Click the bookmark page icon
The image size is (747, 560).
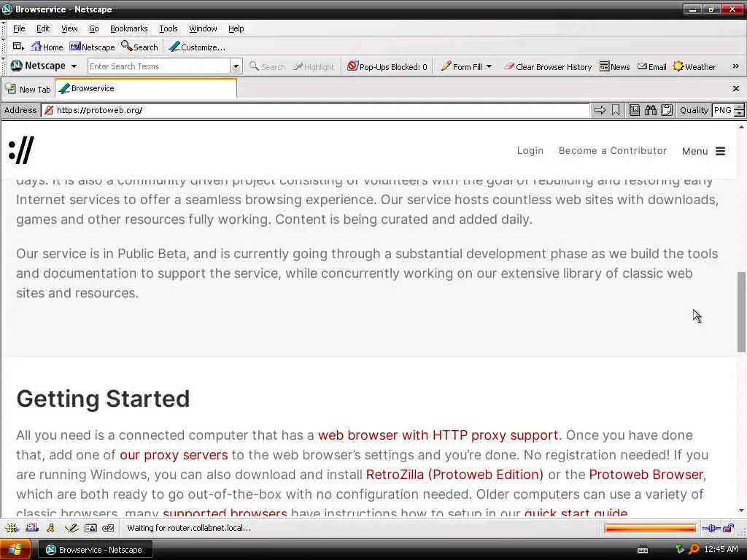tap(635, 110)
